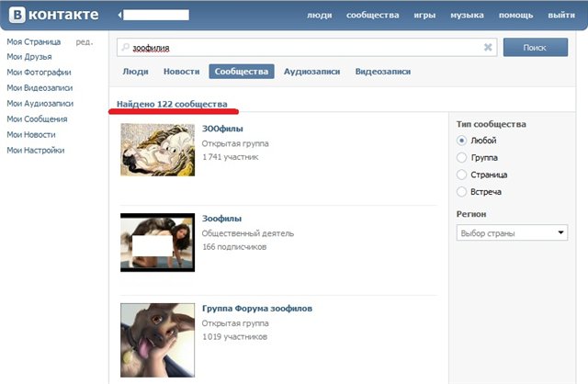Open the Видеозаписи search tab

click(x=382, y=72)
